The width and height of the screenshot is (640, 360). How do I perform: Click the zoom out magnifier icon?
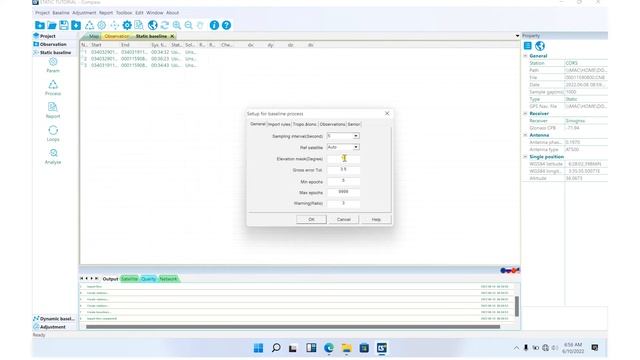[189, 25]
